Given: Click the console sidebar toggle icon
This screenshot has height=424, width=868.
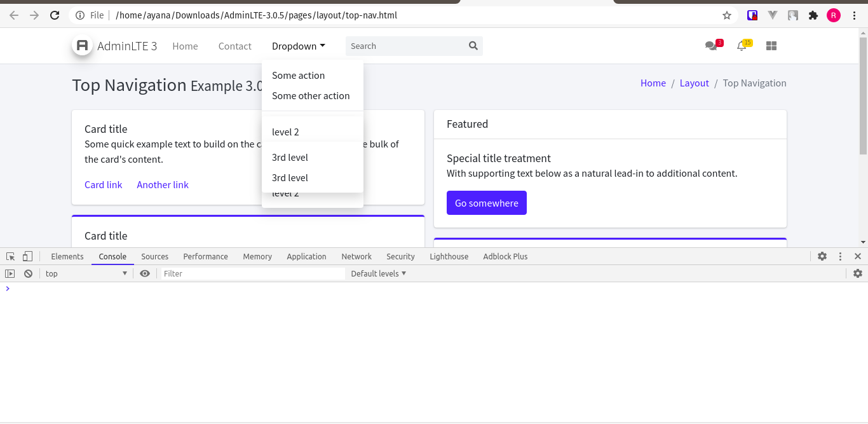Looking at the screenshot, I should click(x=10, y=273).
